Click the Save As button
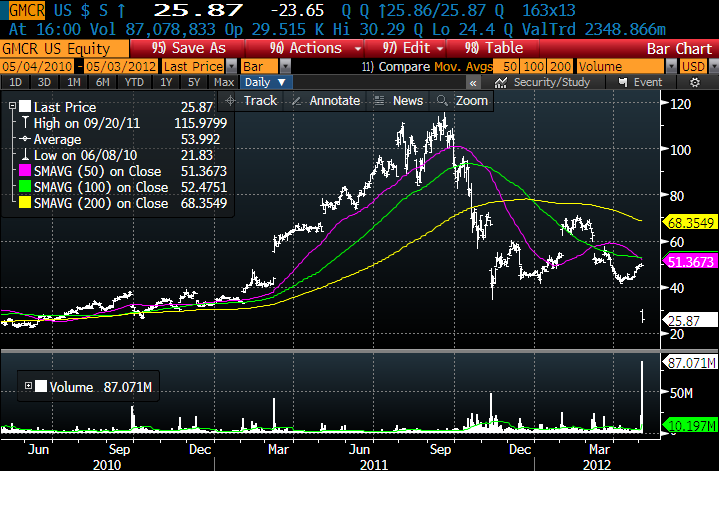The height and width of the screenshot is (512, 719). pos(188,48)
